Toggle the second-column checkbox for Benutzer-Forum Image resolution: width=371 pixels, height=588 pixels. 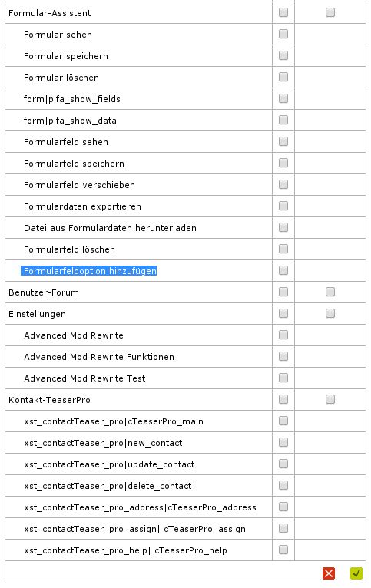coord(330,292)
